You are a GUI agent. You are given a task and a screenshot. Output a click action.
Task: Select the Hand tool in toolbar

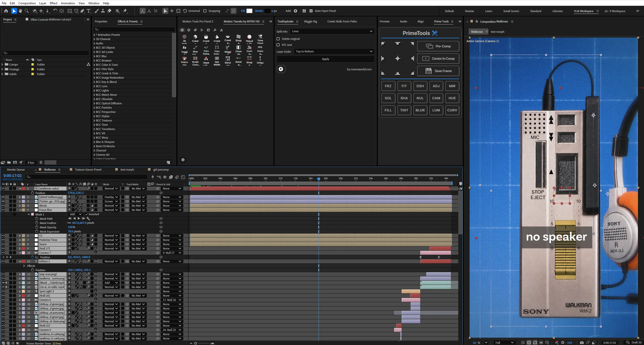[20, 11]
